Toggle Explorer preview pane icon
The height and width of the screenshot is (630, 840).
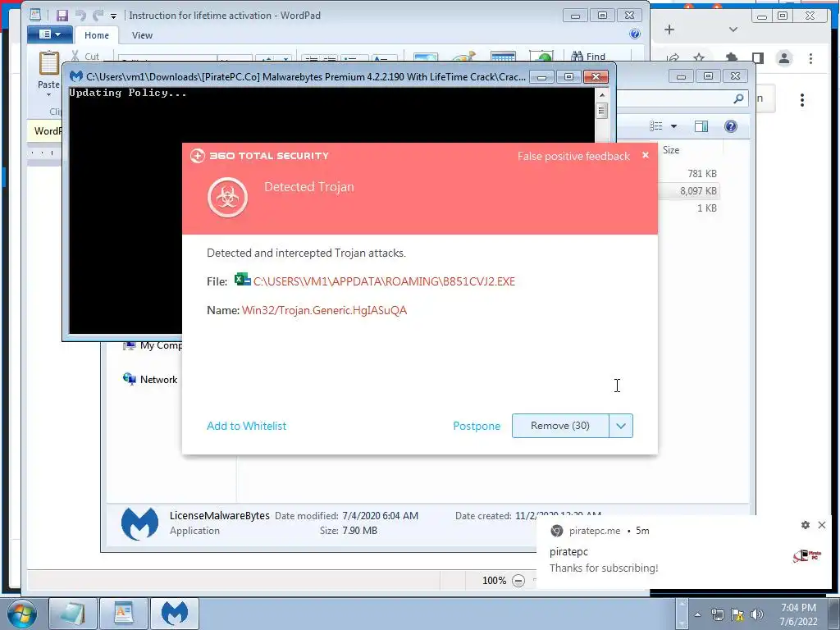pos(701,126)
